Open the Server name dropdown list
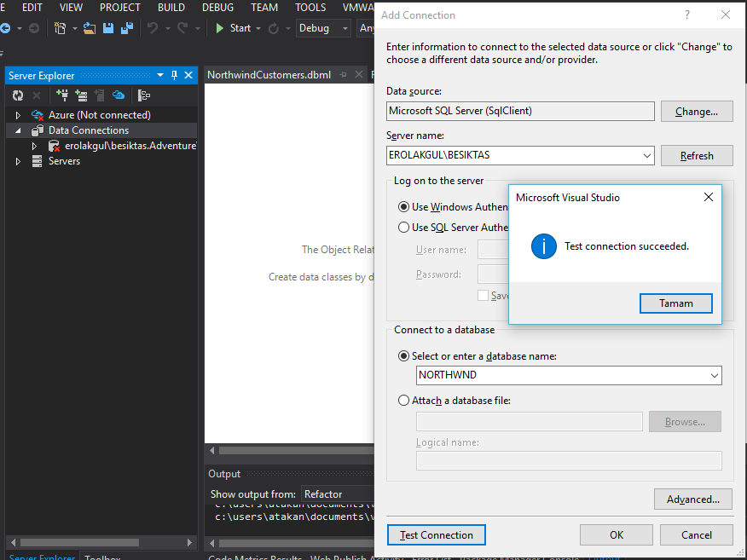 pos(646,156)
